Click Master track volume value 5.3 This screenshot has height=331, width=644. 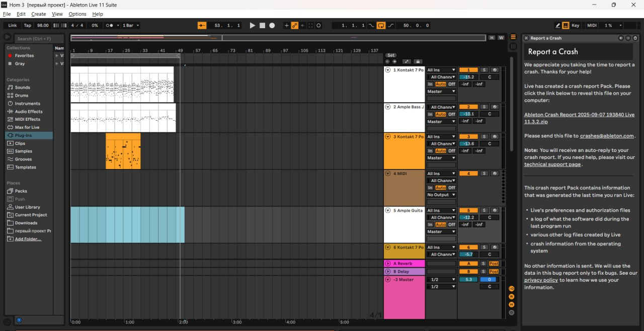468,280
